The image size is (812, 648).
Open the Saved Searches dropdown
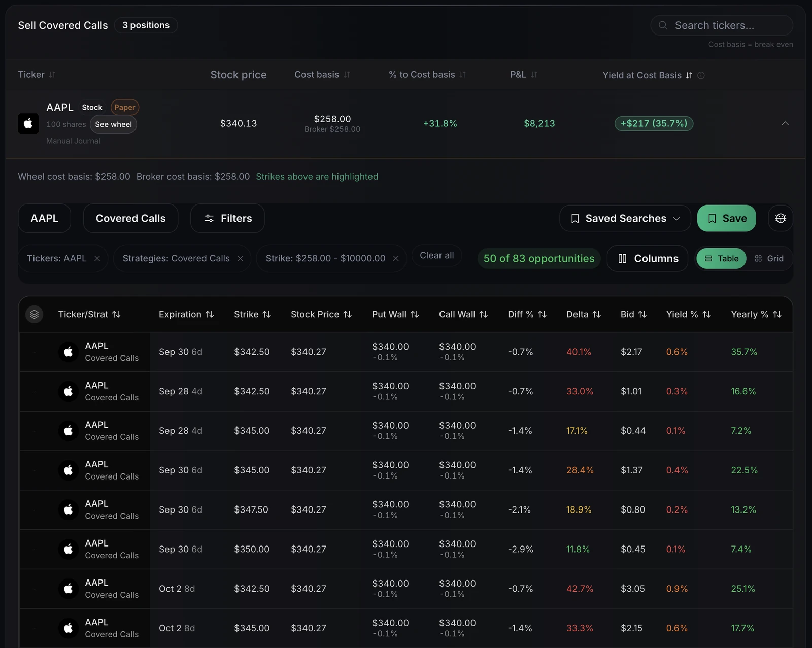point(625,218)
